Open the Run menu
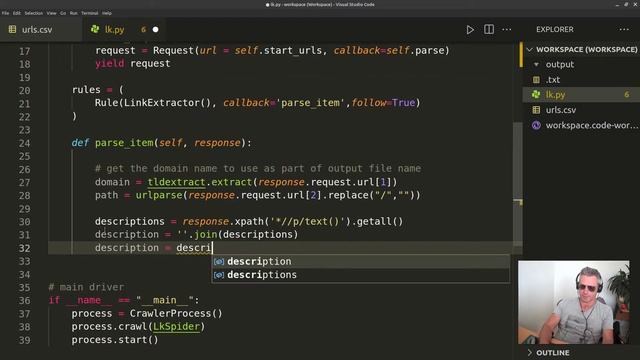 point(73,13)
